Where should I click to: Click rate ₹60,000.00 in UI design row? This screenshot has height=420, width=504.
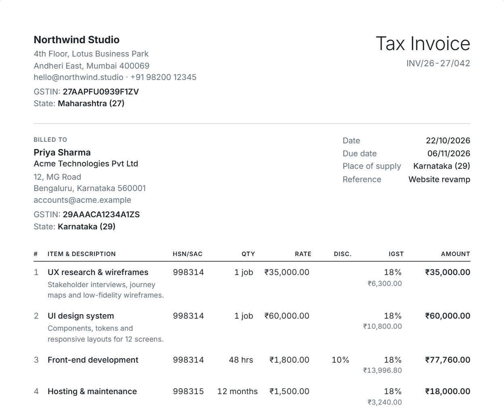[x=287, y=316]
